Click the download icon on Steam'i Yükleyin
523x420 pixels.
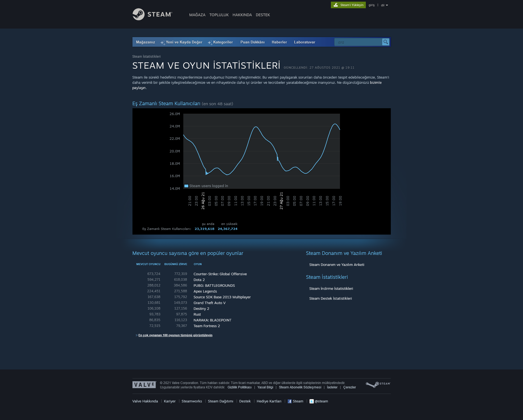tap(336, 5)
